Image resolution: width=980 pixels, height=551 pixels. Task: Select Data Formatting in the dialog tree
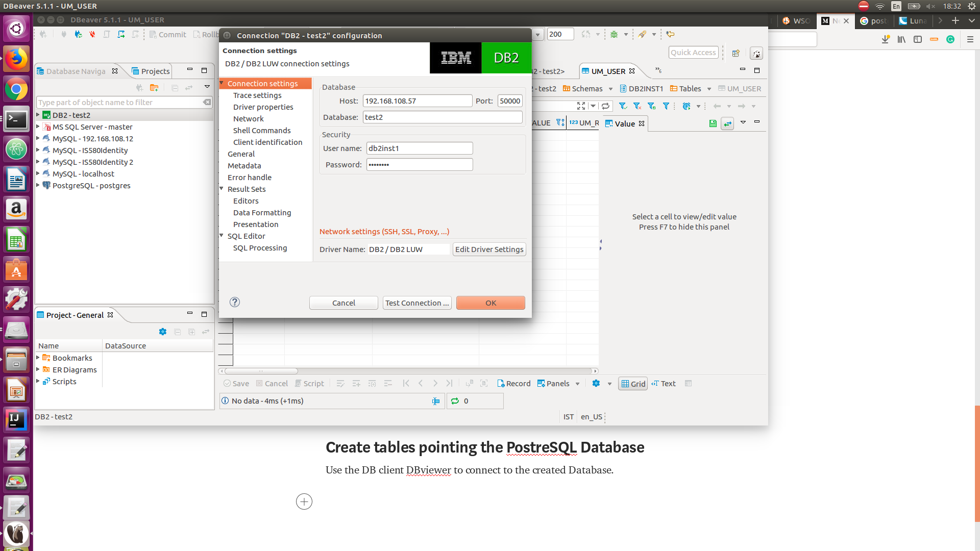coord(262,213)
